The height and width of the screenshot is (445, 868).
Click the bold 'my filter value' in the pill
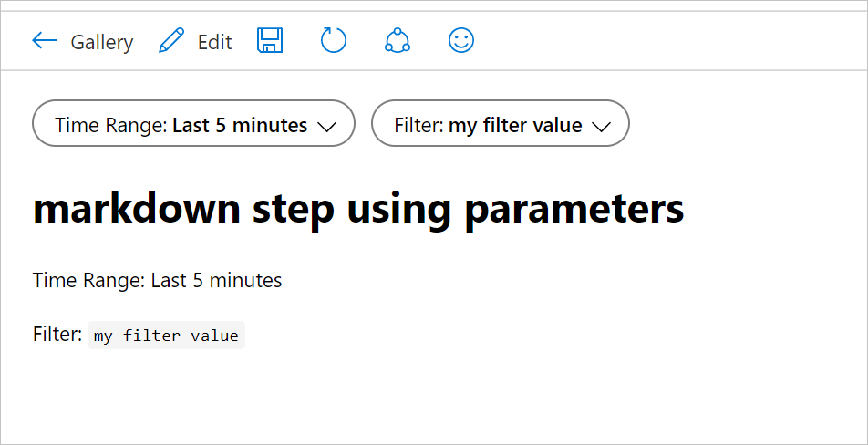click(x=515, y=125)
